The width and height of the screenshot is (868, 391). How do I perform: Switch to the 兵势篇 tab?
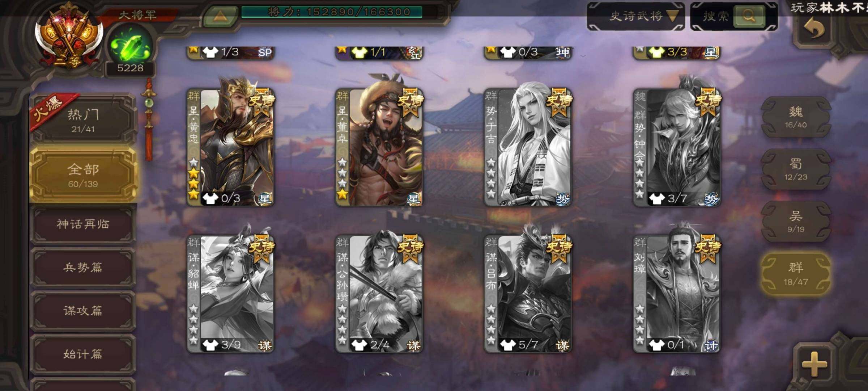pyautogui.click(x=83, y=268)
